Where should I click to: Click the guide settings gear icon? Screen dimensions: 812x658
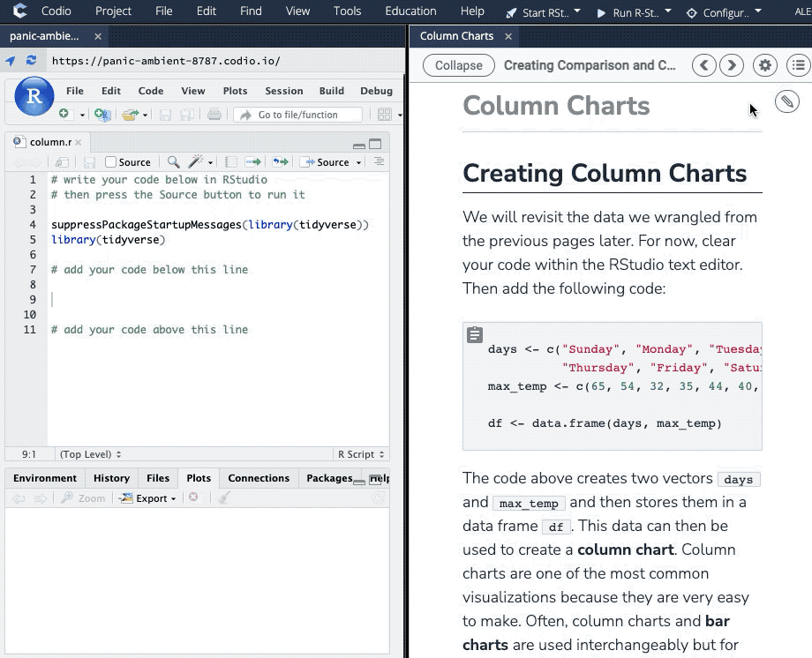coord(764,65)
